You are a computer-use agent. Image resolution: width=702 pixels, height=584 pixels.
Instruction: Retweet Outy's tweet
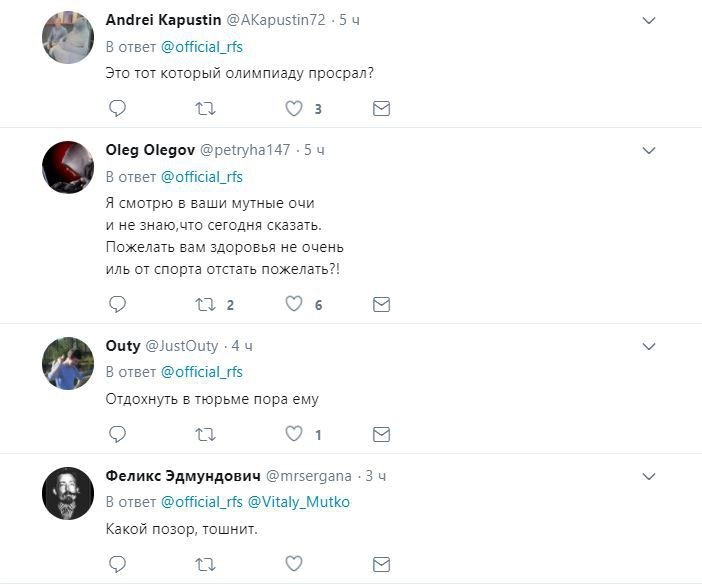pyautogui.click(x=205, y=434)
